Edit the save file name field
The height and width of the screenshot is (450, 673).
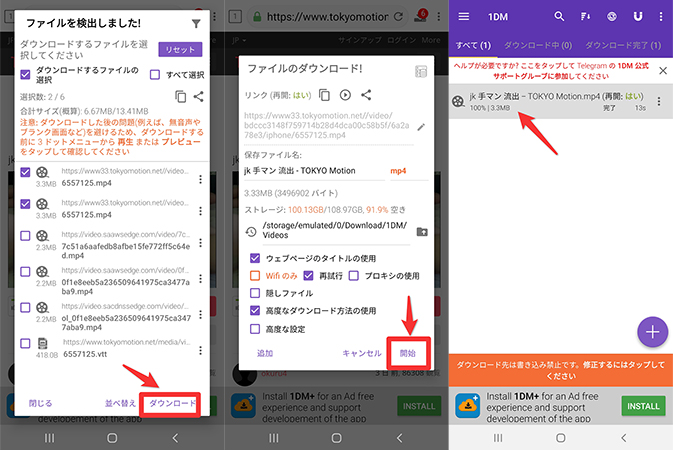314,171
